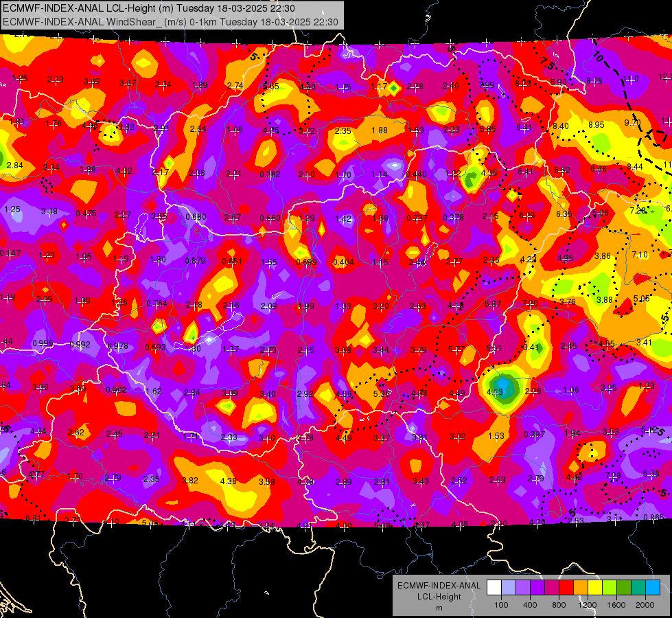Click the wind shear value 3.86
672x618 pixels.
pos(603,256)
